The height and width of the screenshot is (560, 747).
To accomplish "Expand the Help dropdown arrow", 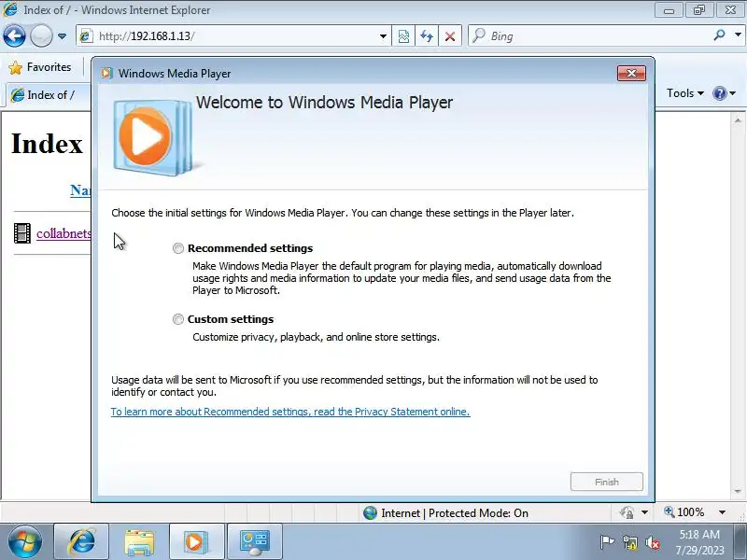I will coord(733,93).
